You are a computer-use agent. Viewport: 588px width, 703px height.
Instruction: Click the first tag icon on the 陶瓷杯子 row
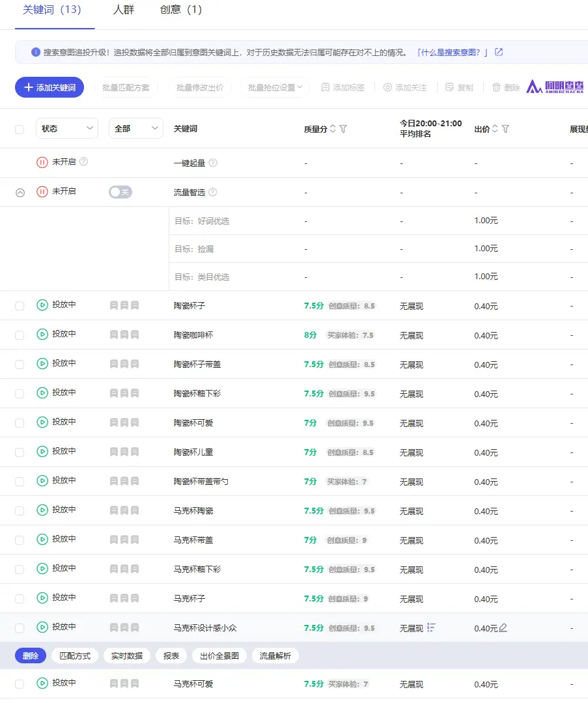click(x=115, y=305)
